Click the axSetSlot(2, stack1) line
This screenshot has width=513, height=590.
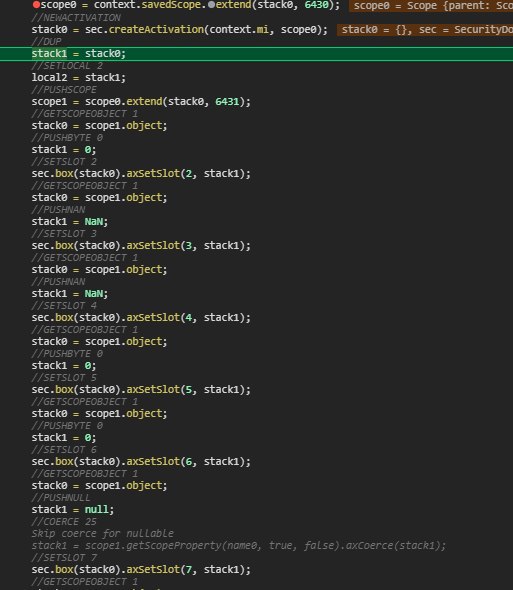pos(141,174)
